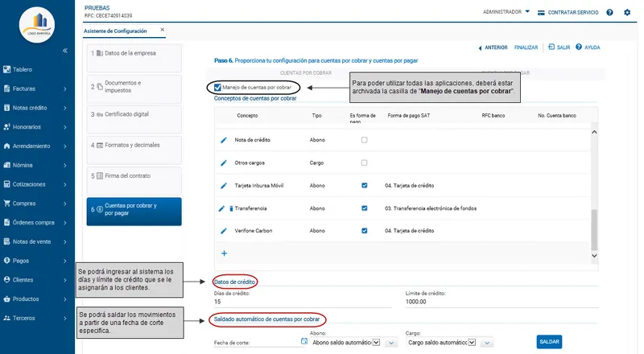Viewport: 644px width, 354px height.
Task: Go back with the ANTERIOR button
Action: click(x=493, y=47)
